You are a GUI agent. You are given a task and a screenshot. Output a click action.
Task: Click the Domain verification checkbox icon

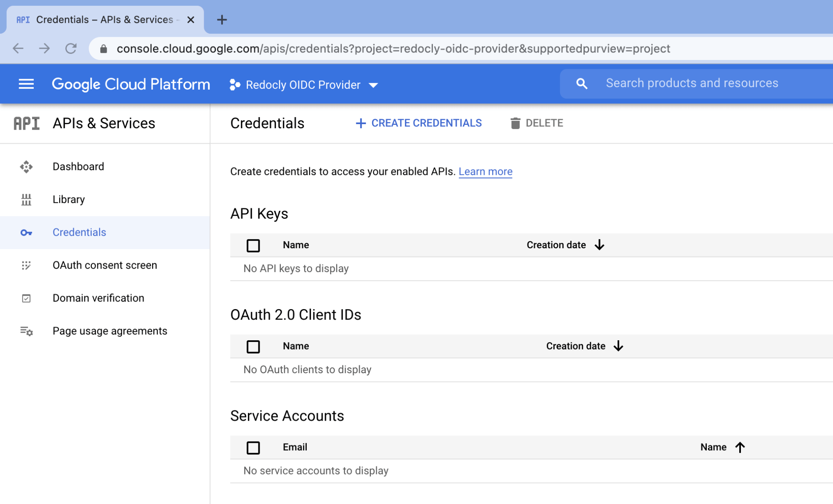pyautogui.click(x=26, y=297)
